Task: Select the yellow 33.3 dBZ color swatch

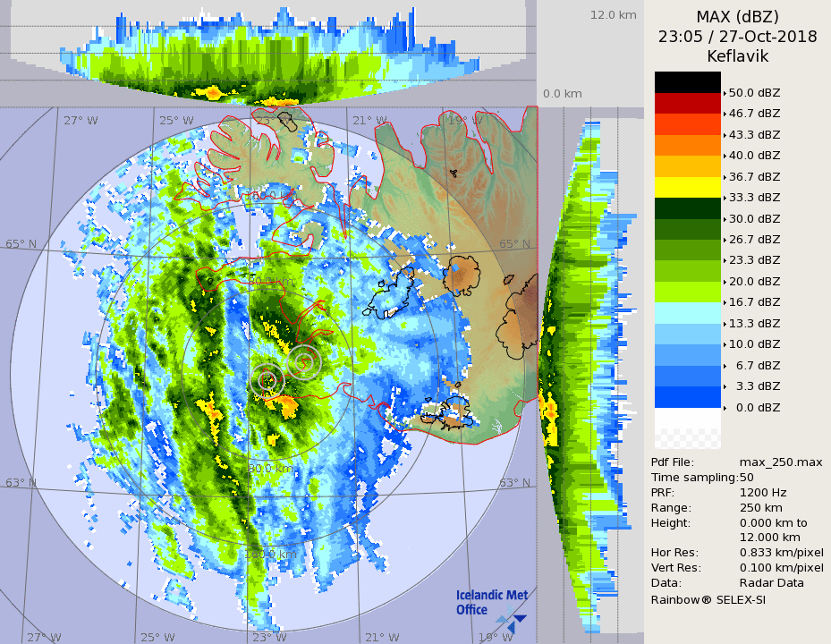Action: [687, 187]
